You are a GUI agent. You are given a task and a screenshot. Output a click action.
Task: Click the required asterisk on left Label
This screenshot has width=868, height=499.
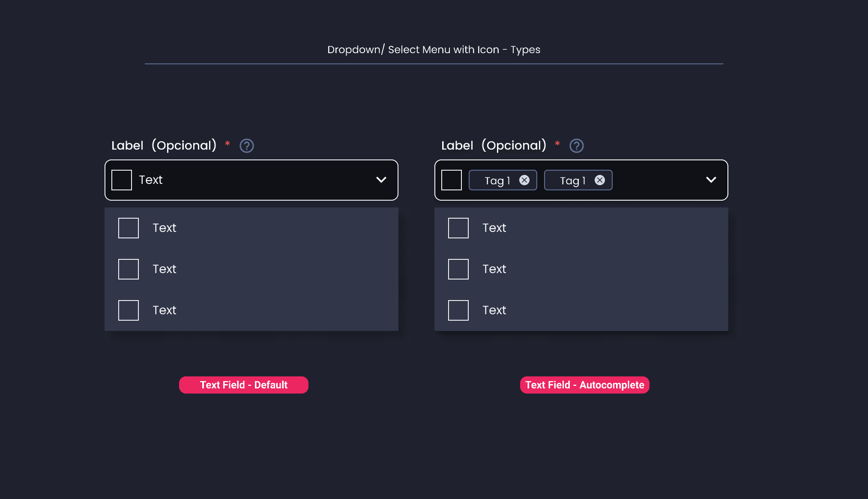coord(227,144)
